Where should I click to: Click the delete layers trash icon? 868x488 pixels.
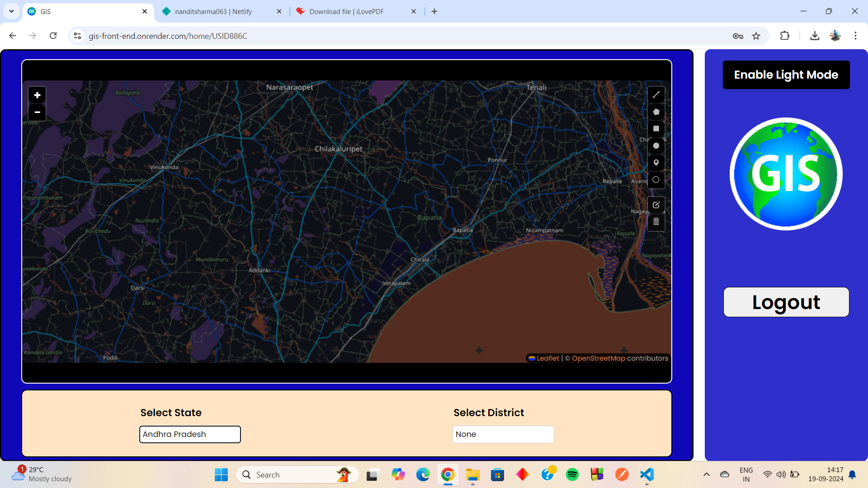tap(656, 222)
